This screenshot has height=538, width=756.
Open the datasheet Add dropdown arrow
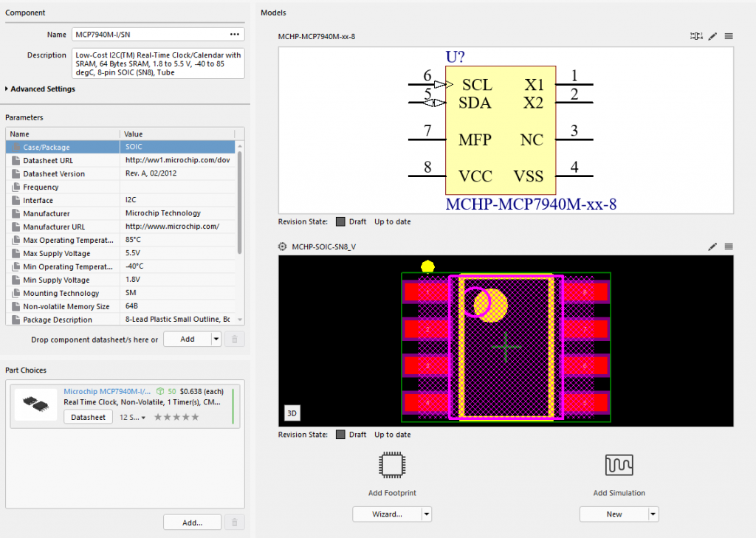click(216, 339)
